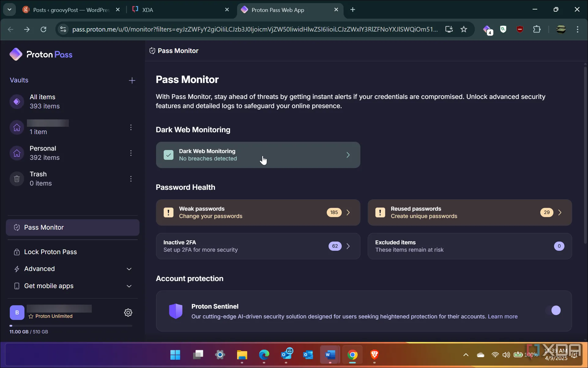Lock Proton Pass

click(x=73, y=252)
